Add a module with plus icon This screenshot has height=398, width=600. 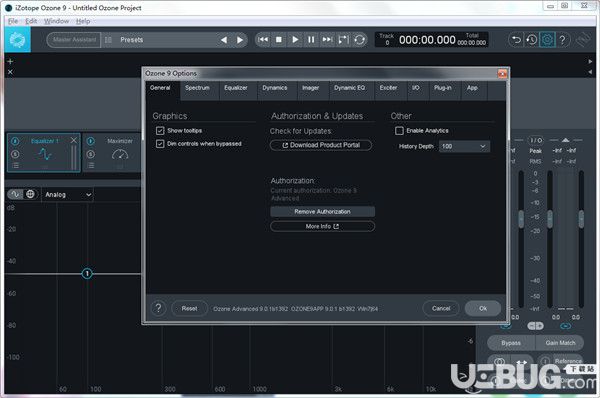click(10, 61)
